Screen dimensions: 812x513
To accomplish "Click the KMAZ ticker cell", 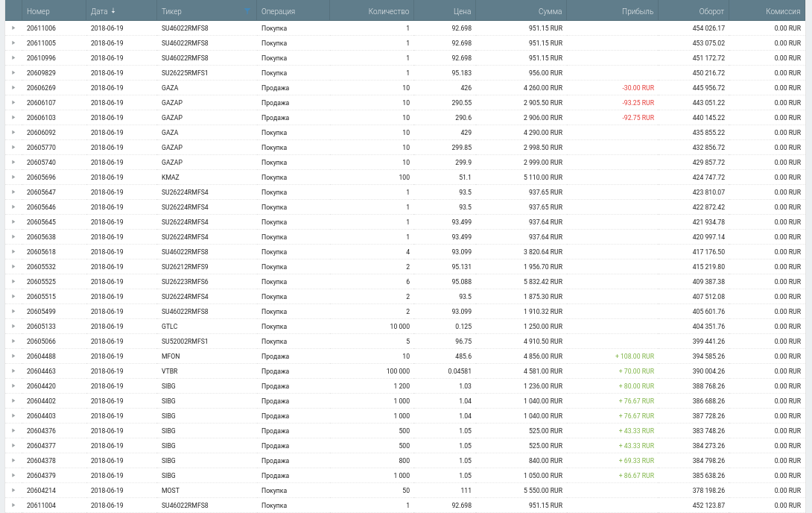I will tap(171, 177).
